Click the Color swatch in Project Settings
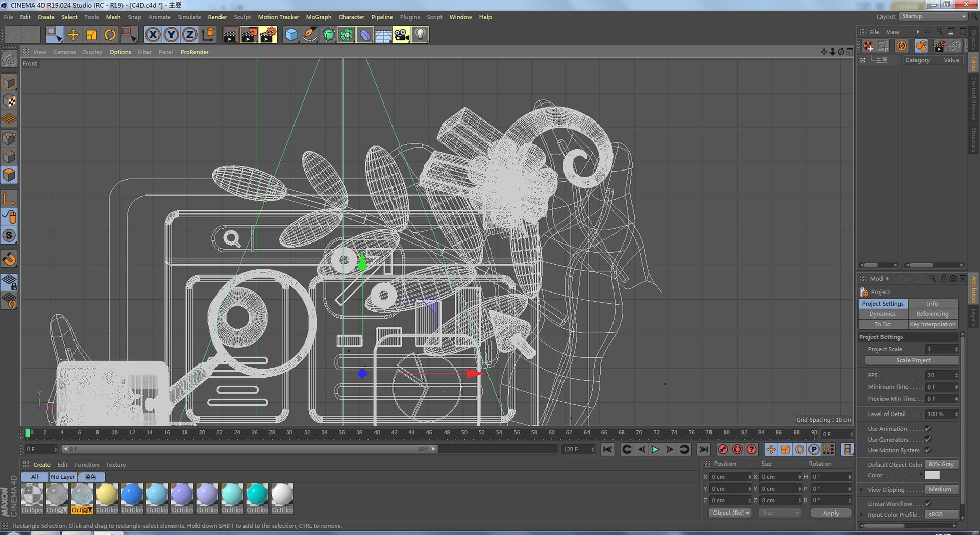The image size is (980, 535). click(x=933, y=475)
